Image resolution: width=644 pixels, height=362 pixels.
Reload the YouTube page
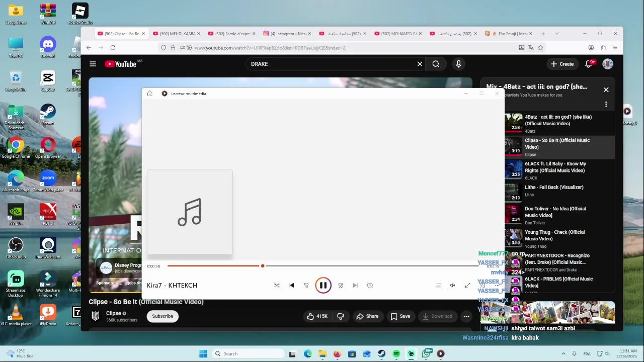(x=113, y=48)
